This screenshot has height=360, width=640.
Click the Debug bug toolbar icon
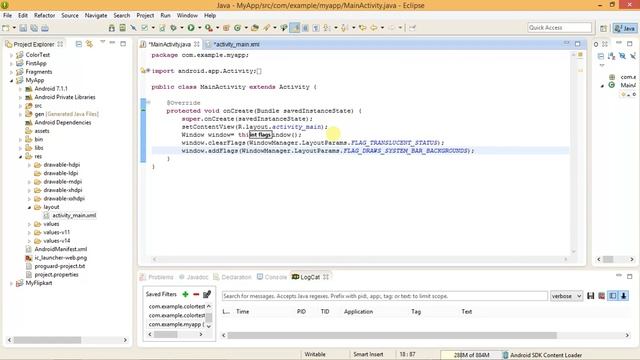click(x=173, y=28)
